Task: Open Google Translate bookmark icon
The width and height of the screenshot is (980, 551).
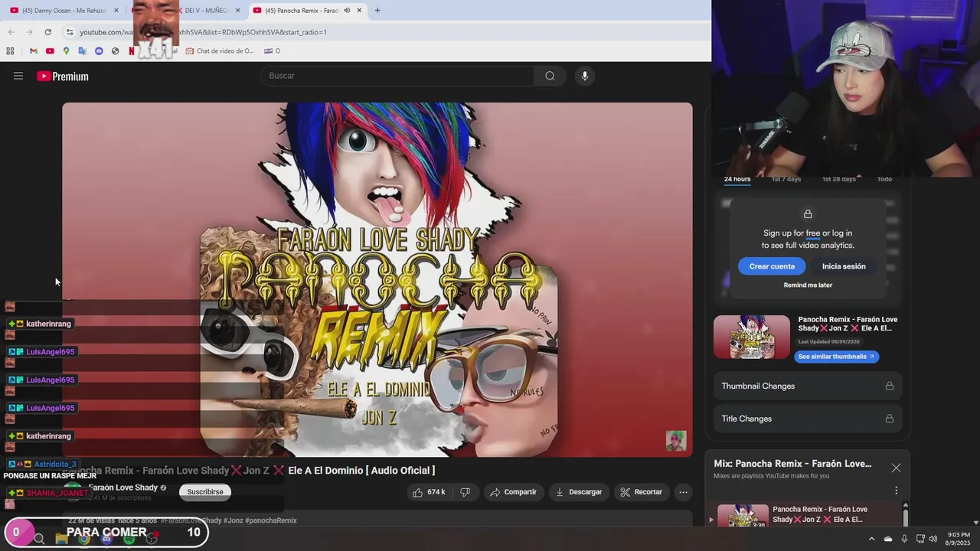Action: (x=83, y=51)
